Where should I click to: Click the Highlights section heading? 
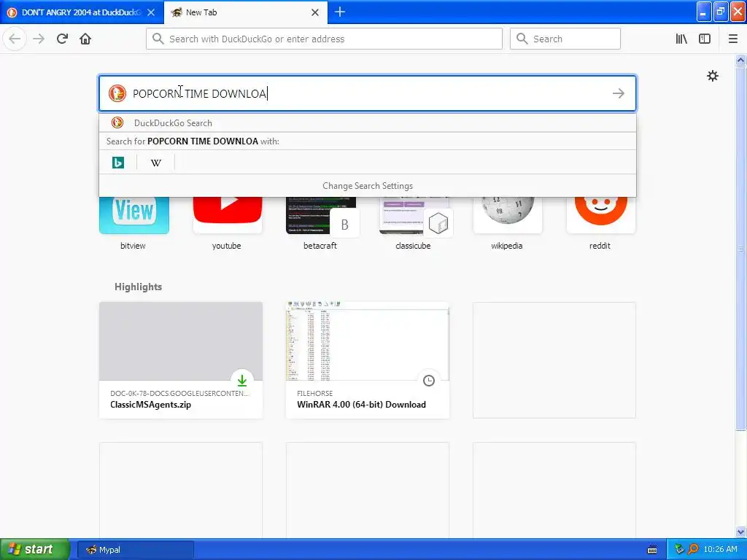[x=138, y=287]
